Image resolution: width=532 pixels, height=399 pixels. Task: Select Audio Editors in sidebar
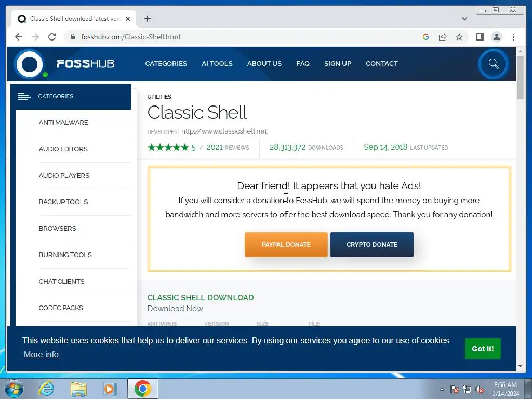click(63, 149)
